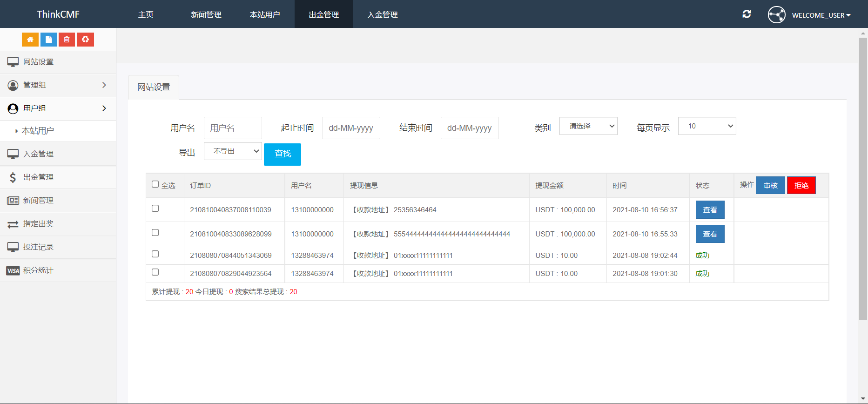868x404 pixels.
Task: Open the 类别 请选择 dropdown
Action: click(x=588, y=126)
